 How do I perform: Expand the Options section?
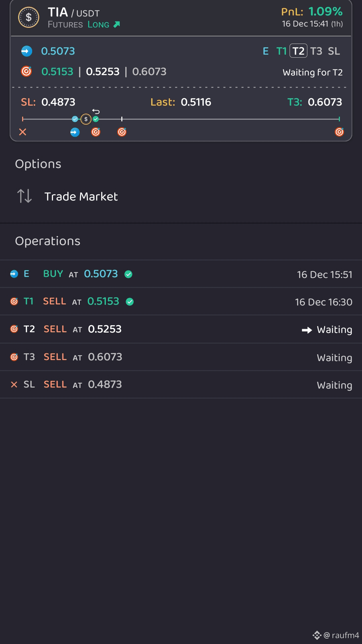pos(38,164)
